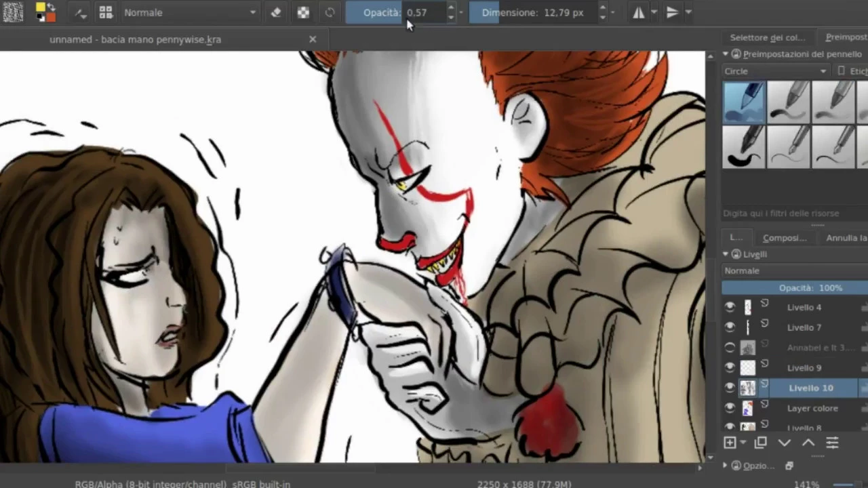Select the soft pencil smudge brush preset
Screen dimensions: 868x488
click(789, 102)
